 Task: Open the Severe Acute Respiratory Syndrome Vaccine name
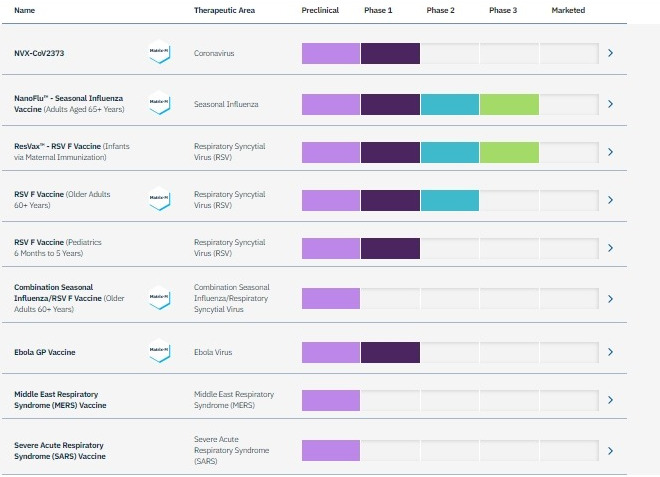(x=60, y=450)
